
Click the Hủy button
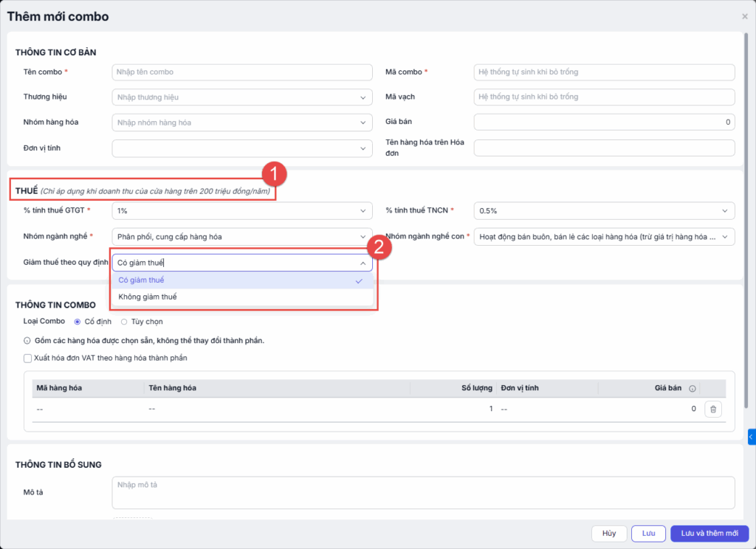click(x=608, y=534)
